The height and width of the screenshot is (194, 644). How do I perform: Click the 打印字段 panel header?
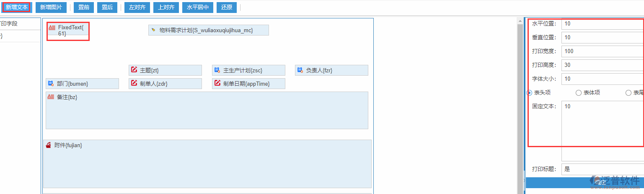20,24
